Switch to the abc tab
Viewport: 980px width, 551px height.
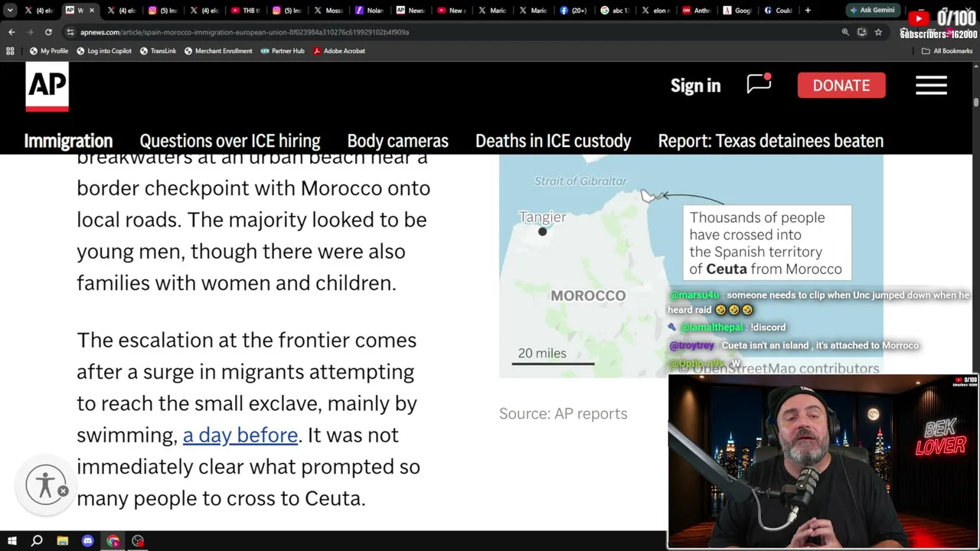coord(616,11)
